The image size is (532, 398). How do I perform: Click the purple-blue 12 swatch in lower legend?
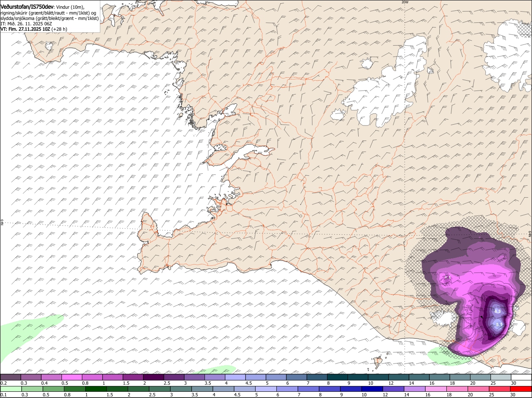point(394,389)
